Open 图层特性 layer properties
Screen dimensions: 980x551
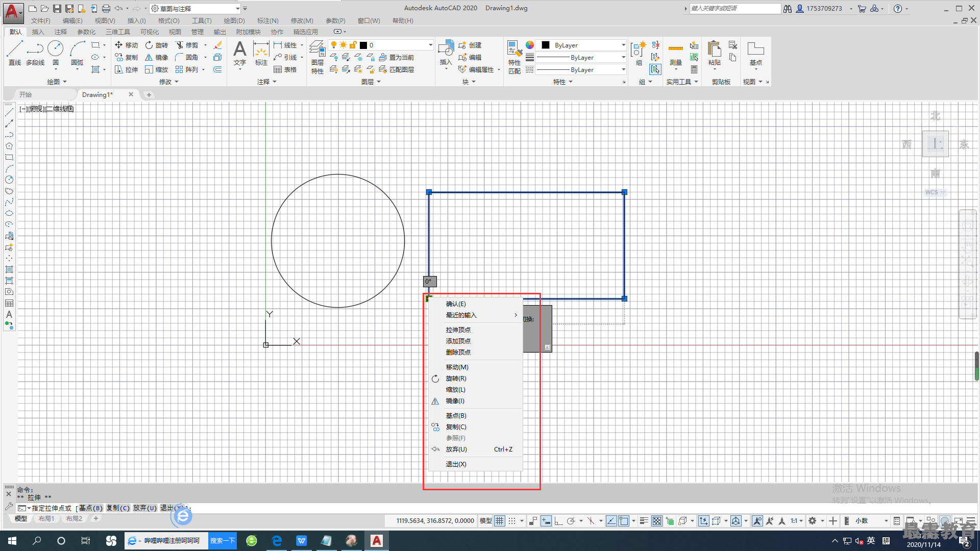pos(317,57)
